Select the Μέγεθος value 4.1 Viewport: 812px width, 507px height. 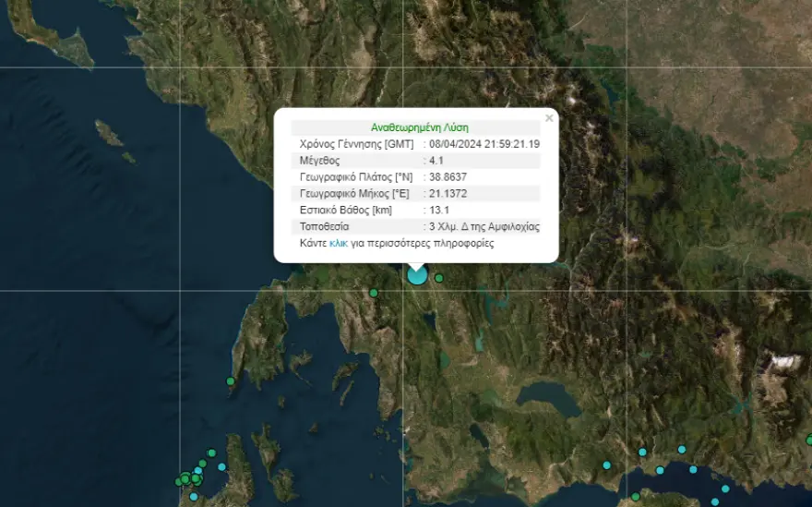[x=438, y=161]
